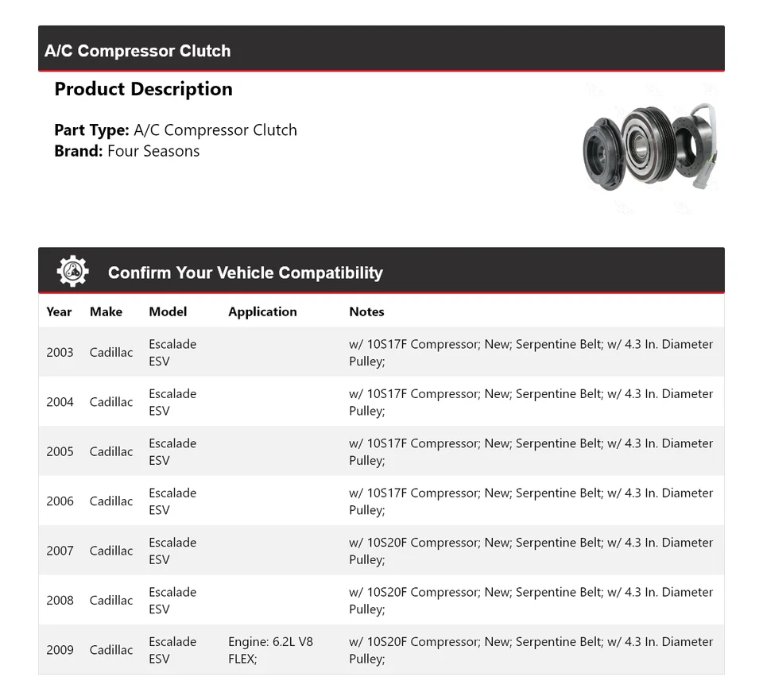Click the Engine: 6.2L V8 FLEX application cell
The height and width of the screenshot is (700, 763).
(270, 650)
